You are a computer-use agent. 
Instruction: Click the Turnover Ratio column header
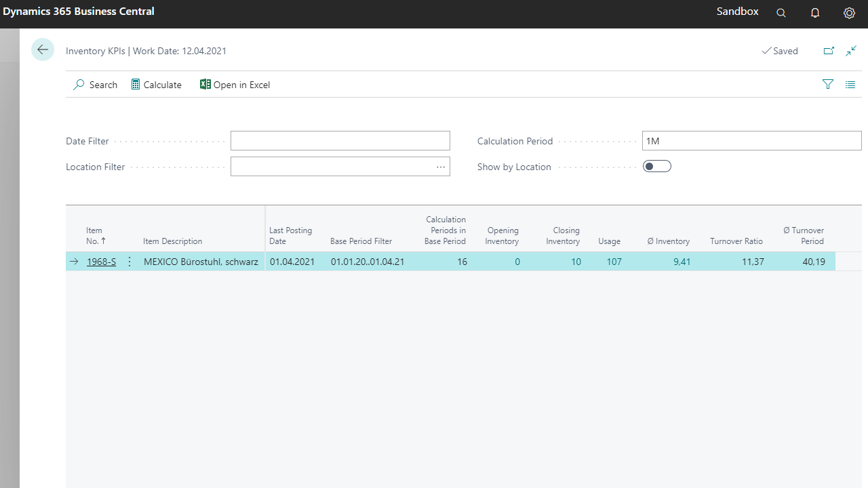(x=736, y=241)
